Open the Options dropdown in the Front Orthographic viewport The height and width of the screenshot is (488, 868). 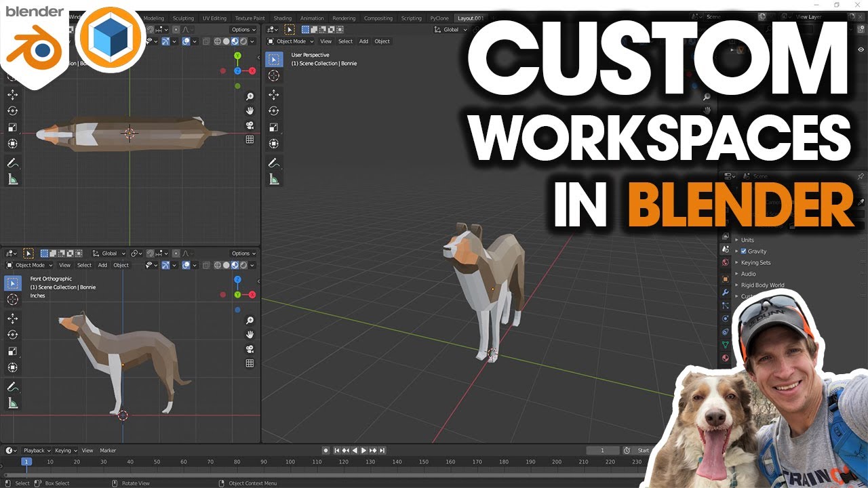(x=243, y=253)
